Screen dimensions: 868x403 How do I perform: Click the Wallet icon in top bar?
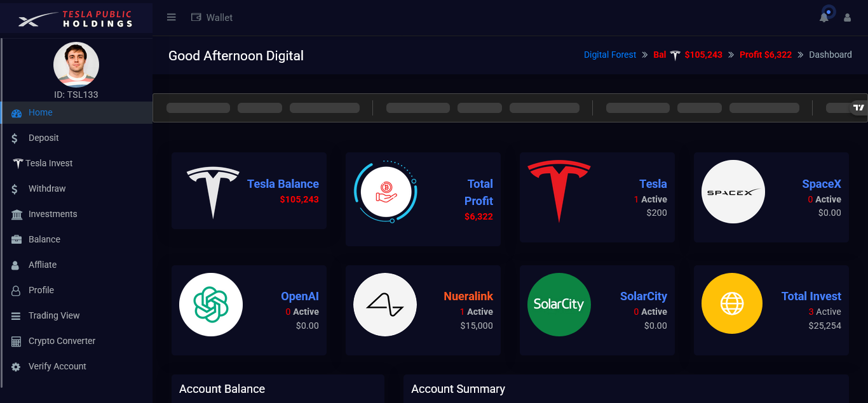point(196,17)
